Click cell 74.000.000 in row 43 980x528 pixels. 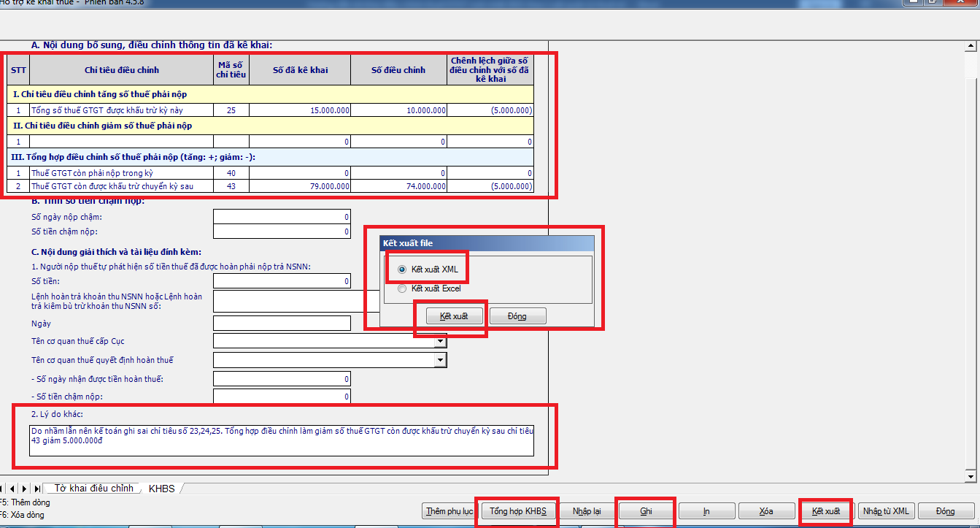(x=398, y=186)
